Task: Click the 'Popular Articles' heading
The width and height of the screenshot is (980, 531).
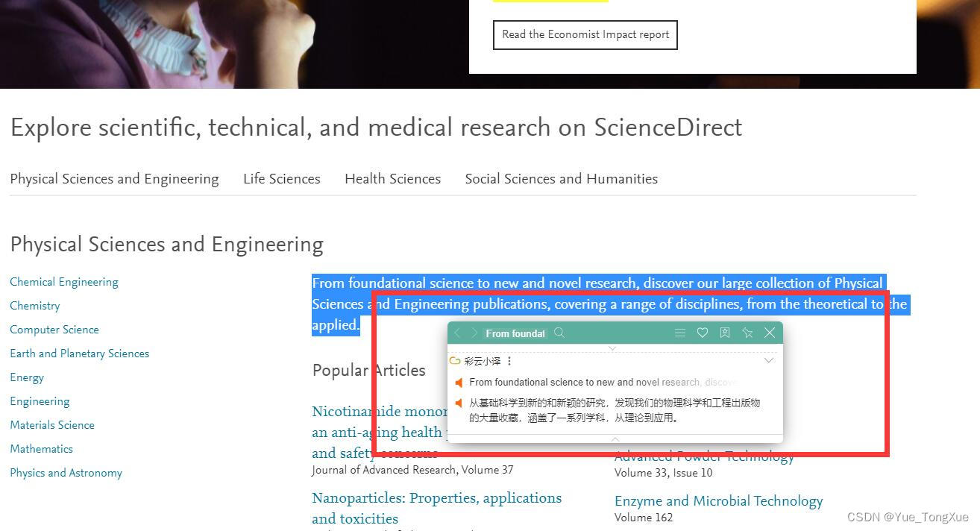Action: click(x=369, y=371)
